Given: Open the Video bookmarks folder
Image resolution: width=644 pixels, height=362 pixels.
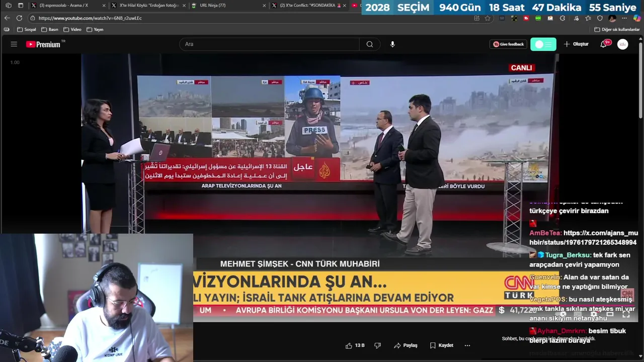Looking at the screenshot, I should pos(72,30).
